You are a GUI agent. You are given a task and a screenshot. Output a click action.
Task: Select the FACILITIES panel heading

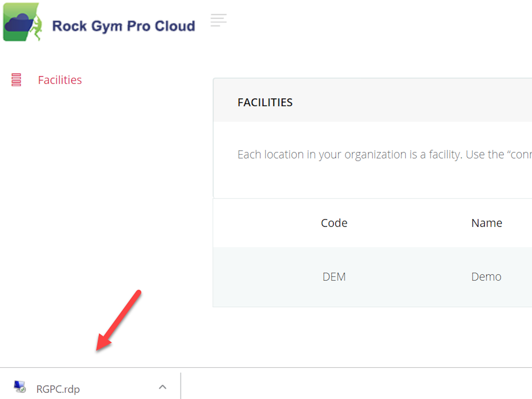[265, 102]
